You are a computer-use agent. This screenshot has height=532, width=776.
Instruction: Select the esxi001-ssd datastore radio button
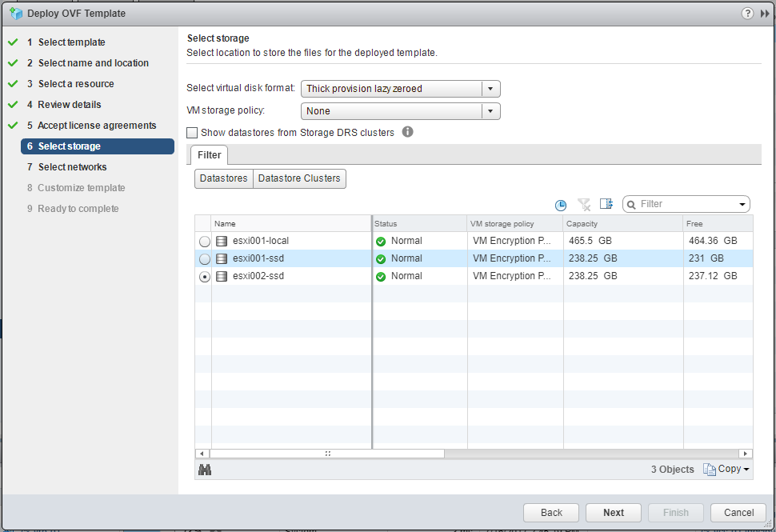tap(205, 259)
